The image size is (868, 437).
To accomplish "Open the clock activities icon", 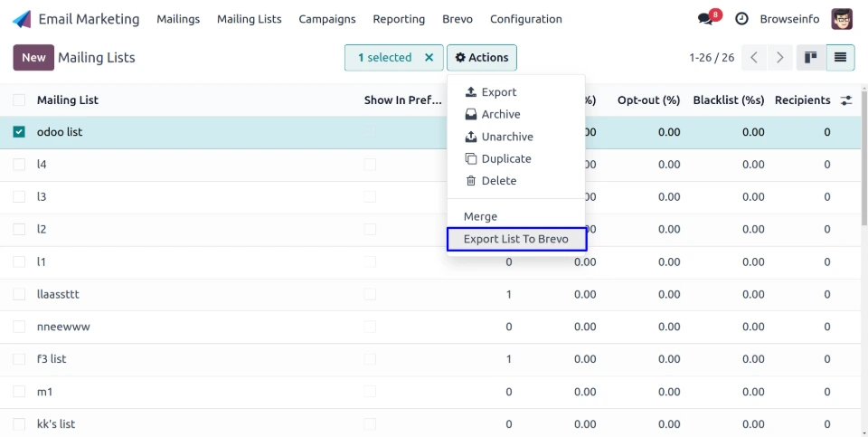I will 741,19.
